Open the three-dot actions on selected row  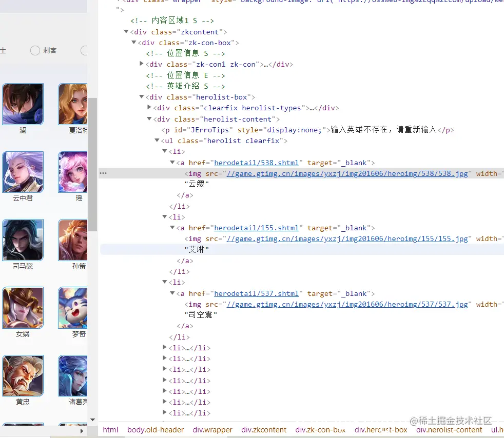[x=103, y=173]
